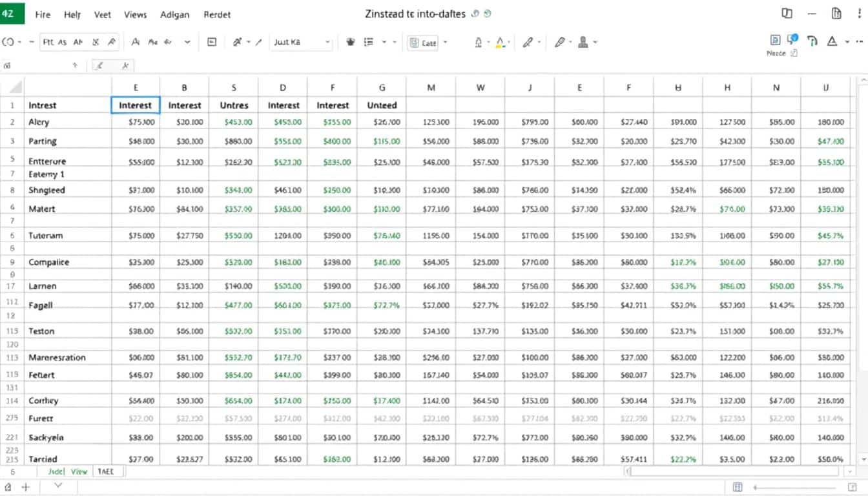Viewport: 868px width, 496px height.
Task: Switch to the TAEE sheet tab
Action: tap(105, 471)
